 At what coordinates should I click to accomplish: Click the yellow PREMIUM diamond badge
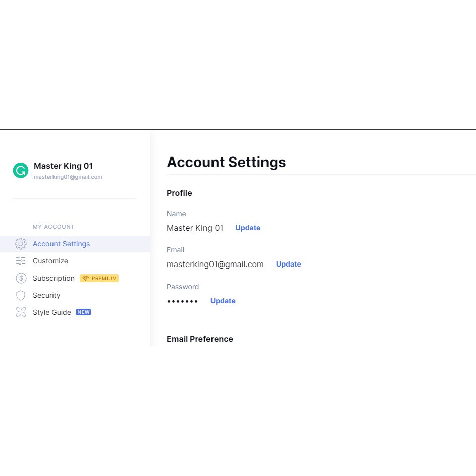click(99, 278)
